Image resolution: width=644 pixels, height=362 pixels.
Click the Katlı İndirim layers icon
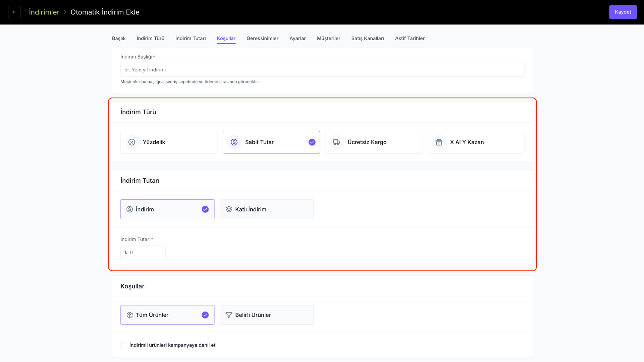[229, 209]
